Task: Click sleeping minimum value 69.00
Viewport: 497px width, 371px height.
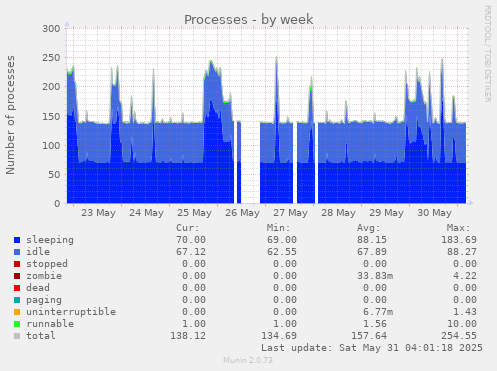Action: click(282, 240)
